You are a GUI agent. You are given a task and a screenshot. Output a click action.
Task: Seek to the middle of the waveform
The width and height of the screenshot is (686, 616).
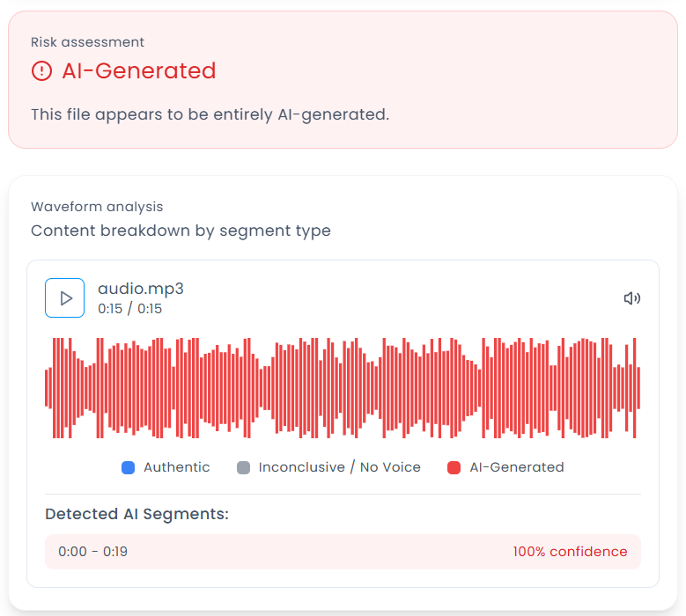(343, 387)
